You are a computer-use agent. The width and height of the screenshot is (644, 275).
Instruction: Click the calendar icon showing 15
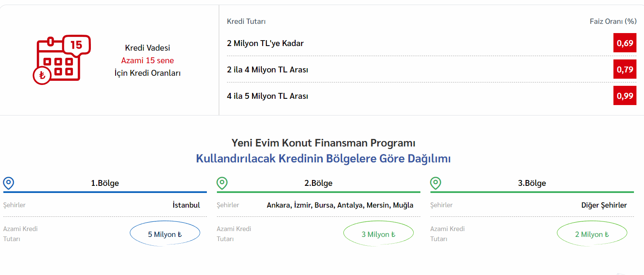coord(61,59)
